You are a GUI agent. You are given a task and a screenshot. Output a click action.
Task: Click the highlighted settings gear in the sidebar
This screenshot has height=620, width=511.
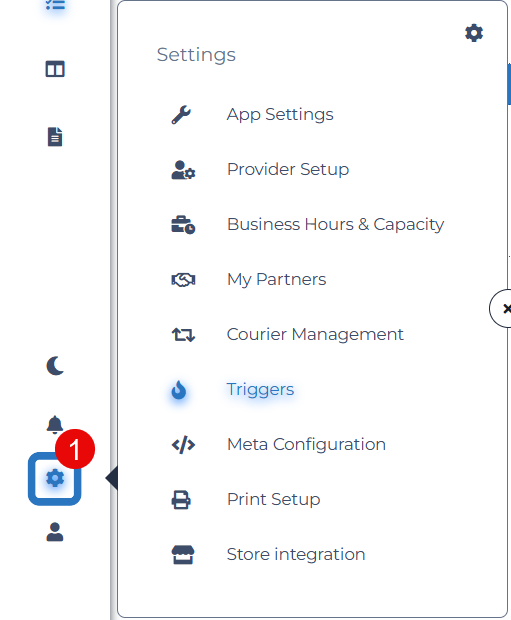[55, 478]
